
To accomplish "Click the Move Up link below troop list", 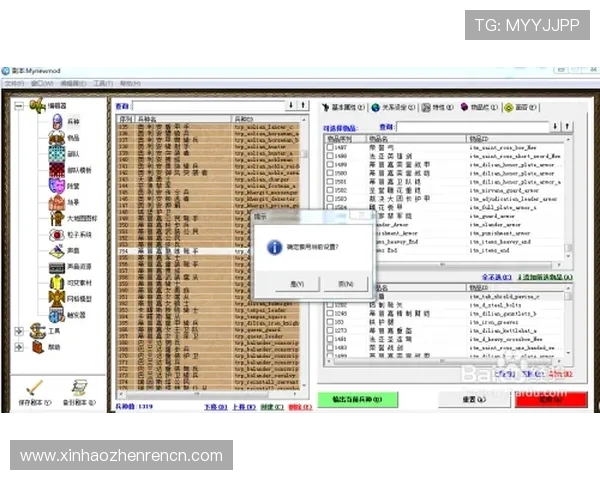I will click(x=244, y=407).
